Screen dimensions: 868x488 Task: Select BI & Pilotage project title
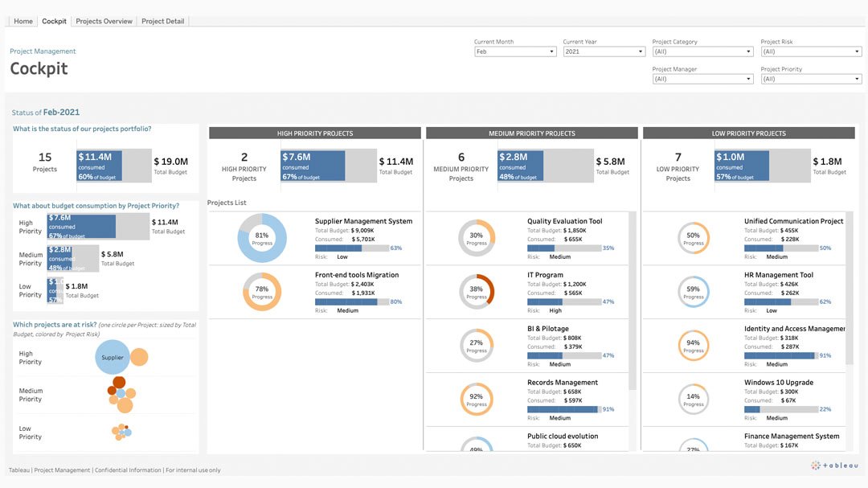coord(547,329)
